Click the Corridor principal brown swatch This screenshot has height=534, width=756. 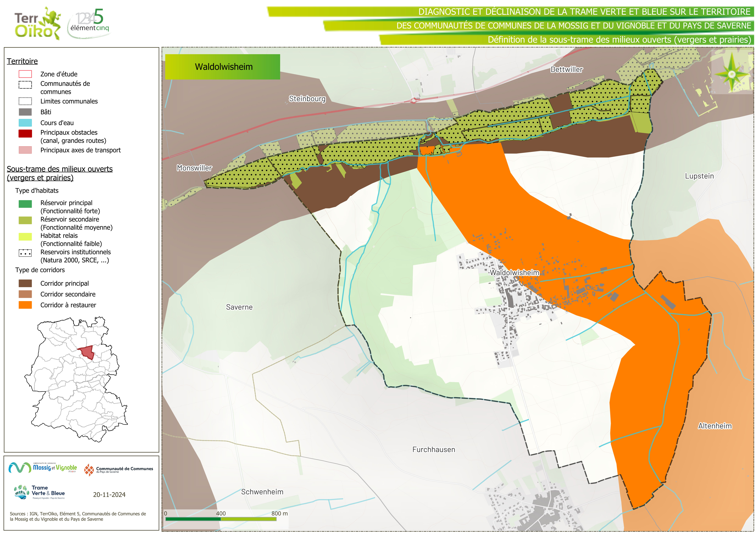tap(25, 283)
